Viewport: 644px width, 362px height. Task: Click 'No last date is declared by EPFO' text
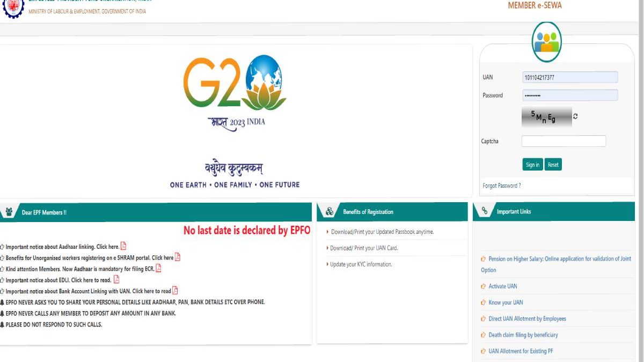click(247, 231)
